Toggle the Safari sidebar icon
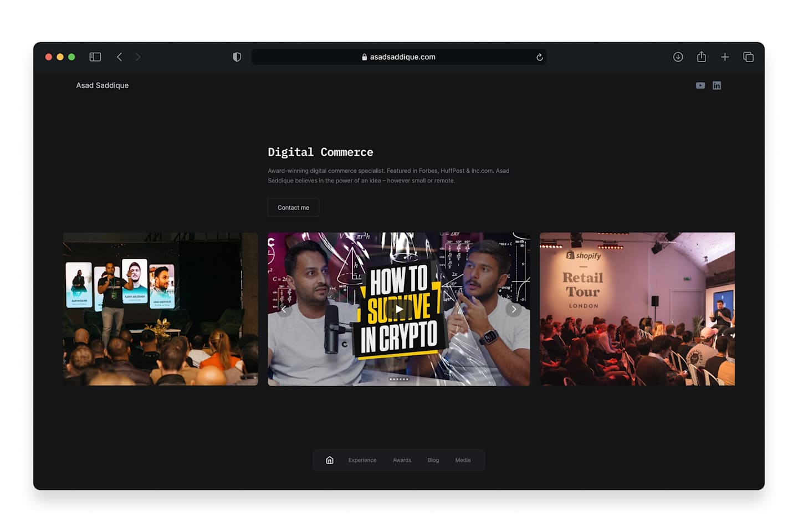The height and width of the screenshot is (532, 798). click(x=95, y=57)
